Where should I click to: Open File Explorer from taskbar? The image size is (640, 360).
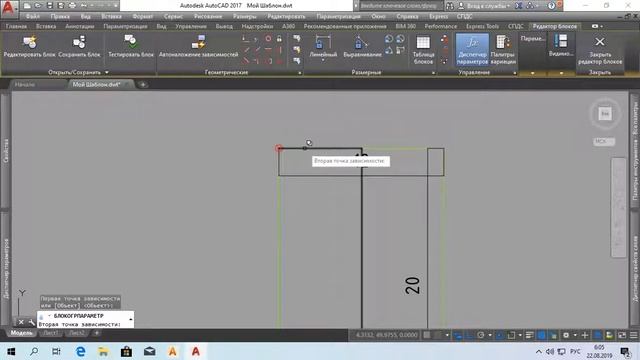[x=103, y=351]
